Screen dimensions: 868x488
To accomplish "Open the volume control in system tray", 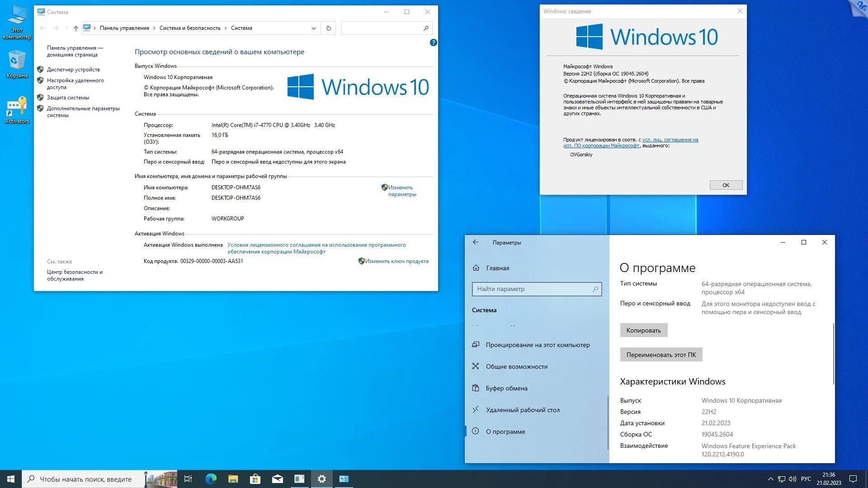I will pos(793,479).
